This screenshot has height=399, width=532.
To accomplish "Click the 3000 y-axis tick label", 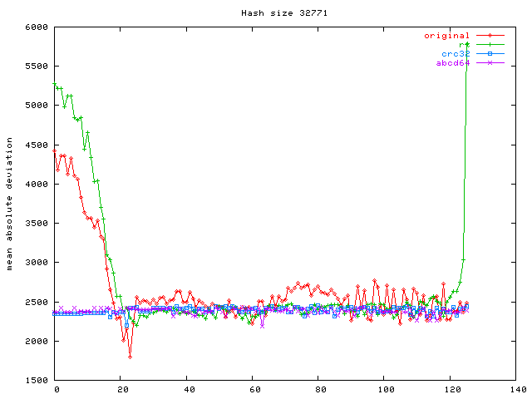I will pyautogui.click(x=38, y=263).
